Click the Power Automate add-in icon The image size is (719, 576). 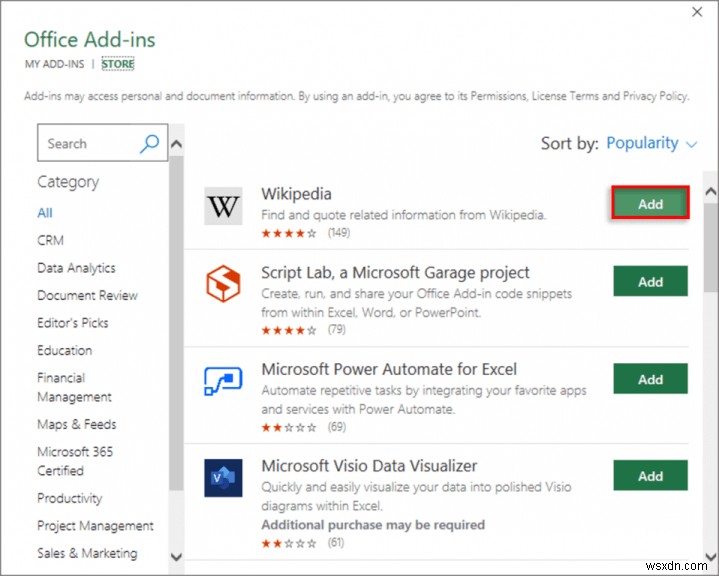point(223,381)
